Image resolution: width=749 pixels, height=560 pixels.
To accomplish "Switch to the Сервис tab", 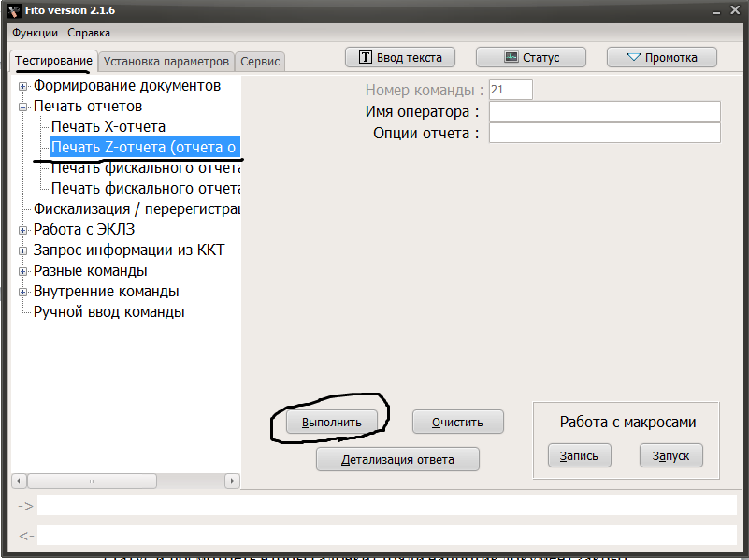I will (x=260, y=62).
